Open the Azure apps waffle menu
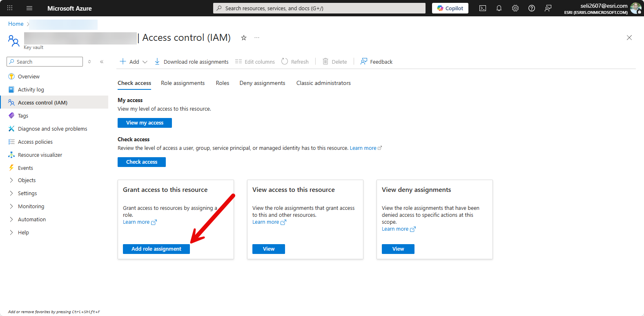 tap(10, 8)
